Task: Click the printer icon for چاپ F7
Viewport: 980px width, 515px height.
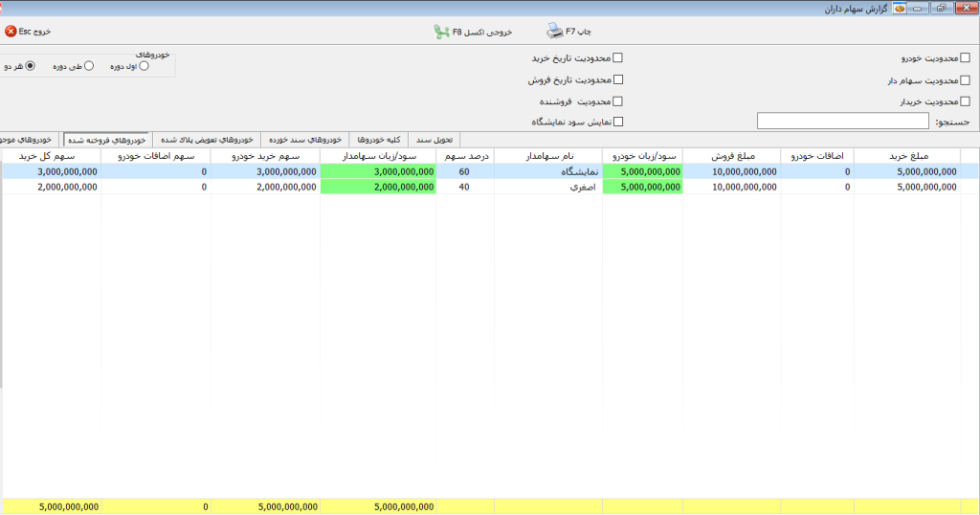Action: point(554,31)
